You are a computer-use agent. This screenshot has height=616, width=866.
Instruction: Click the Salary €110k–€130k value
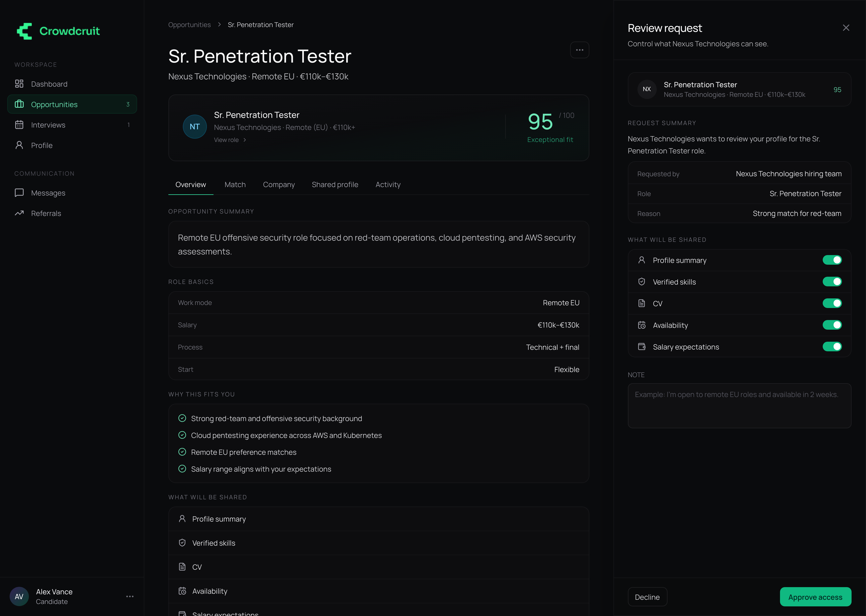558,325
